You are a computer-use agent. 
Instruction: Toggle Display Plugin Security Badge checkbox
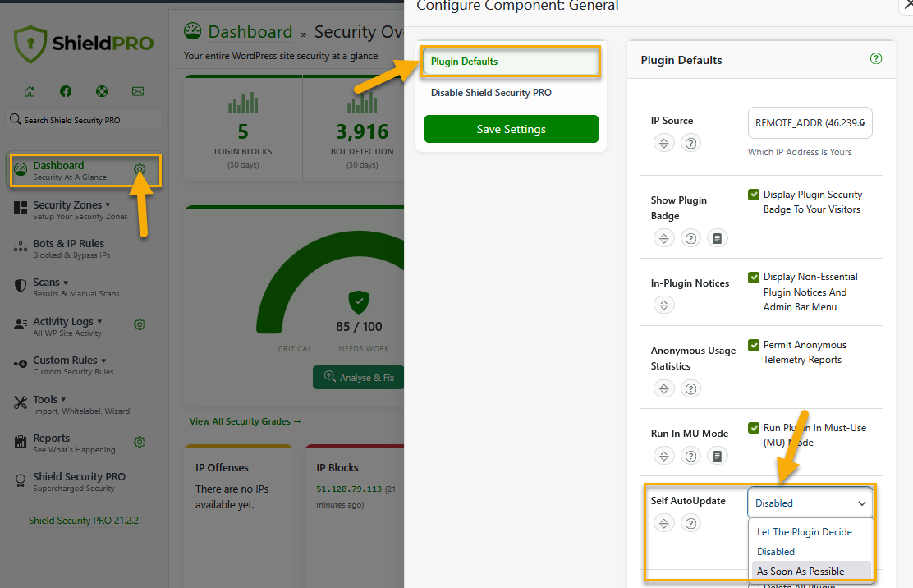coord(754,195)
